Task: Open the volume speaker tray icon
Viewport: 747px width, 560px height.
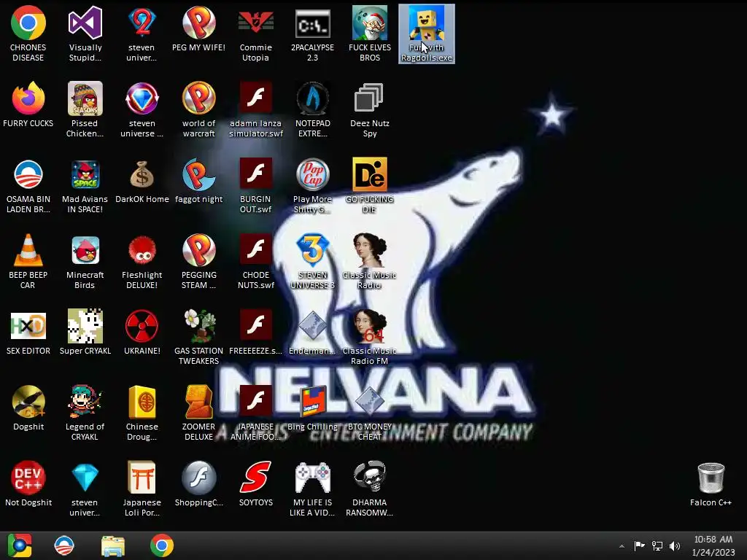Action: click(x=675, y=545)
